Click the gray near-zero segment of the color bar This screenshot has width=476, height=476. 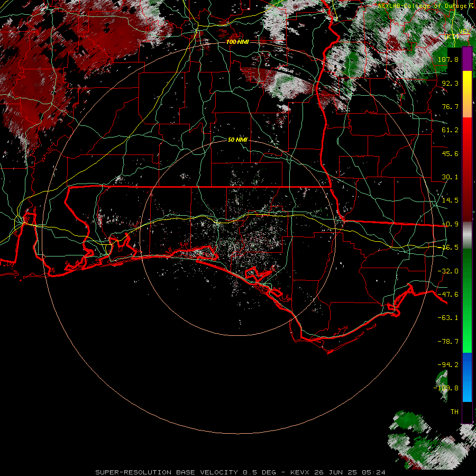tap(467, 235)
